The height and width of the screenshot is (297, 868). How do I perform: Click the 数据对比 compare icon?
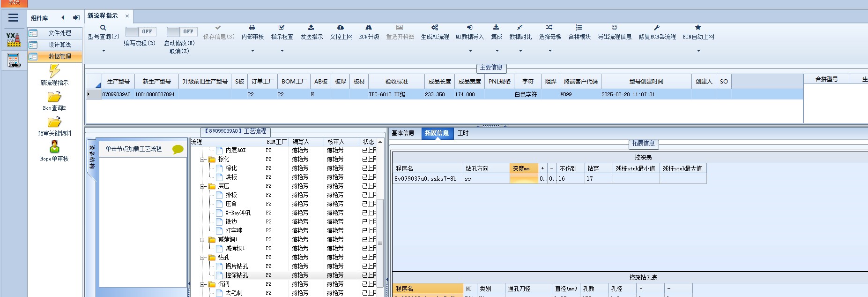pos(520,28)
